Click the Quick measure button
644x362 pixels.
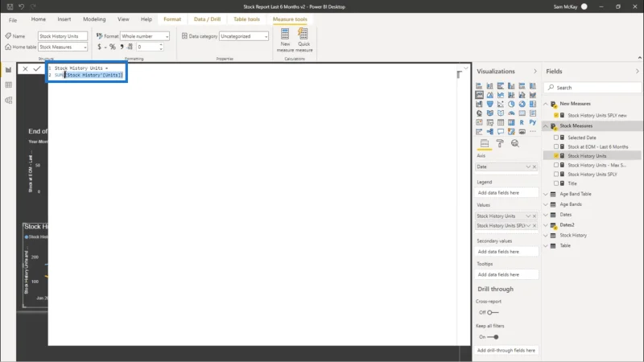coord(304,39)
